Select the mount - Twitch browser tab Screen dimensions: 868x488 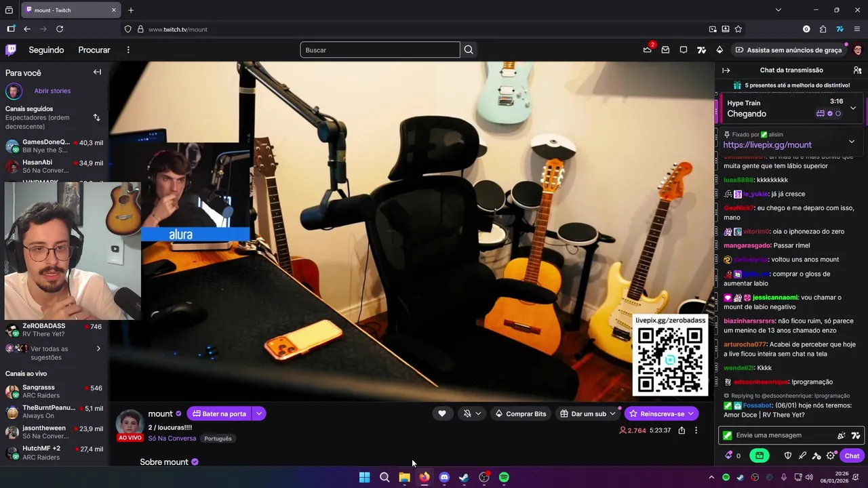coord(71,9)
